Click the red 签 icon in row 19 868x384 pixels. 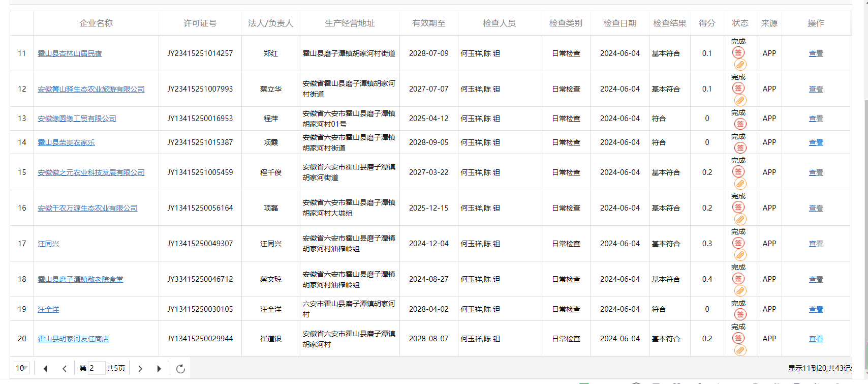click(740, 315)
